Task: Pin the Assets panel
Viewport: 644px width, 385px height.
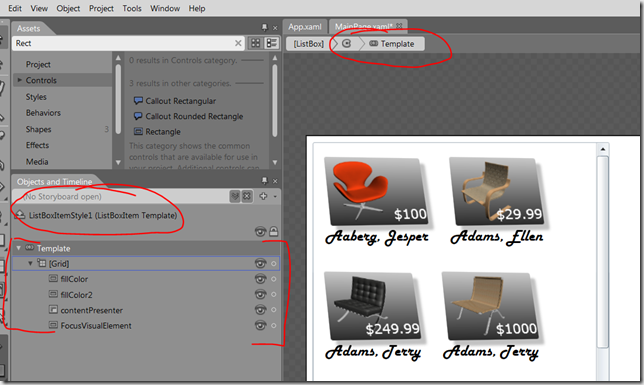Action: (264, 28)
